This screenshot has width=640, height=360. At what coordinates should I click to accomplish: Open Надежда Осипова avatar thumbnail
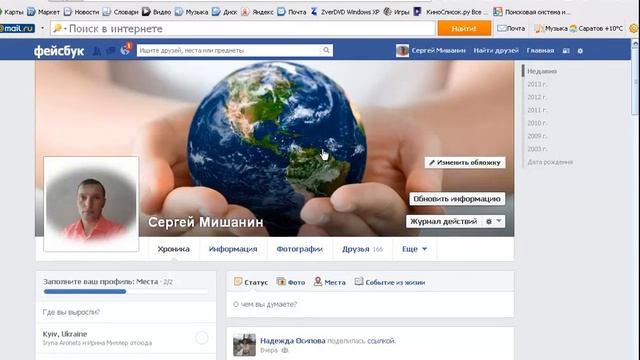coord(244,345)
